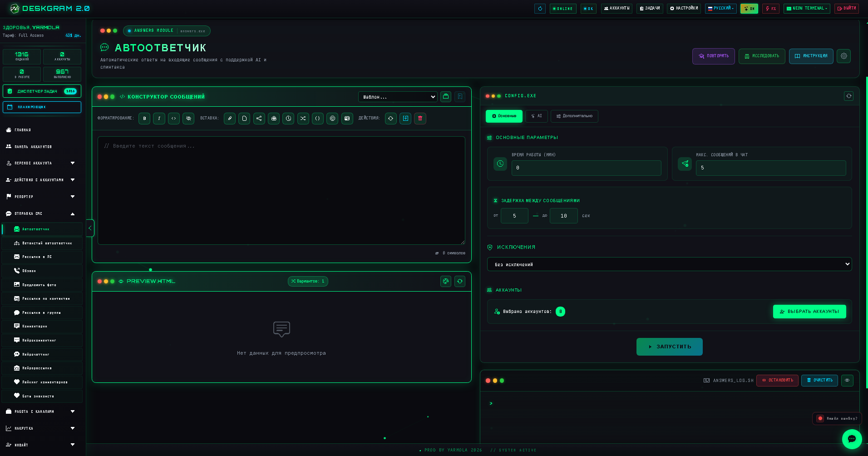The image size is (868, 456).
Task: Open Нейрокомментинг sidebar item
Action: [42, 340]
